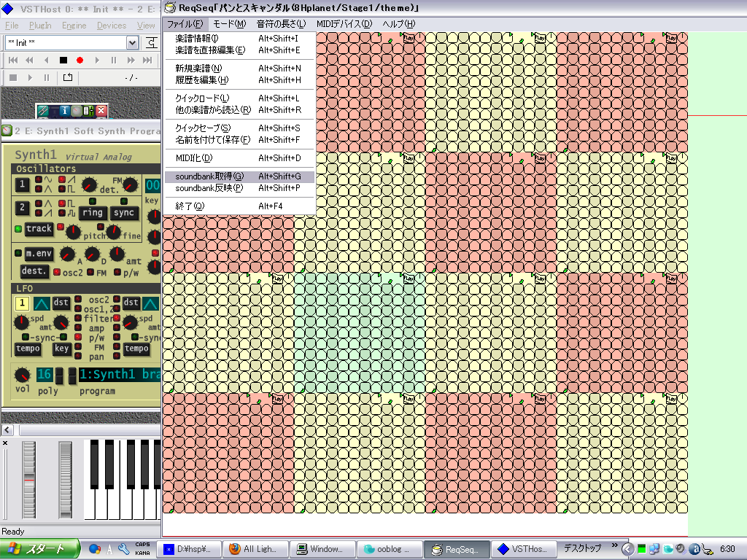Click LFO 1 triangle waveform display
The height and width of the screenshot is (560, 747).
(42, 303)
